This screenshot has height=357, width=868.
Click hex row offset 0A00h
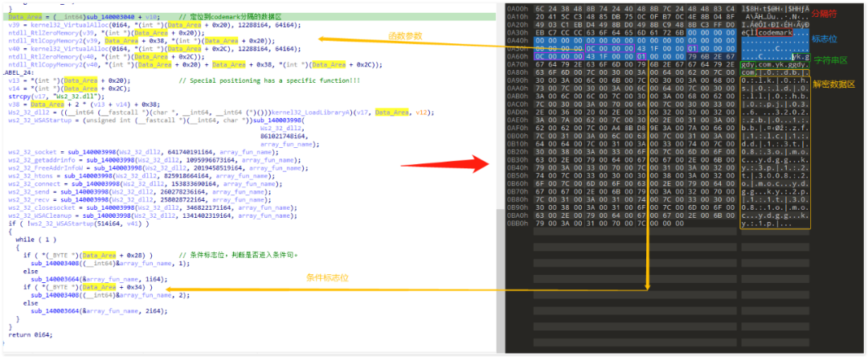(516, 10)
